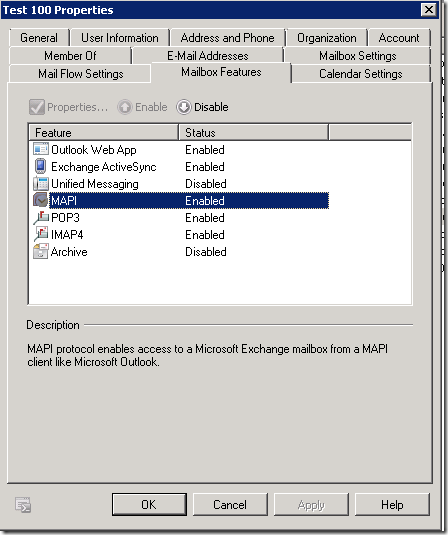Screen dimensions: 448x535
Task: Click the POP3 mailbox icon
Action: (41, 218)
